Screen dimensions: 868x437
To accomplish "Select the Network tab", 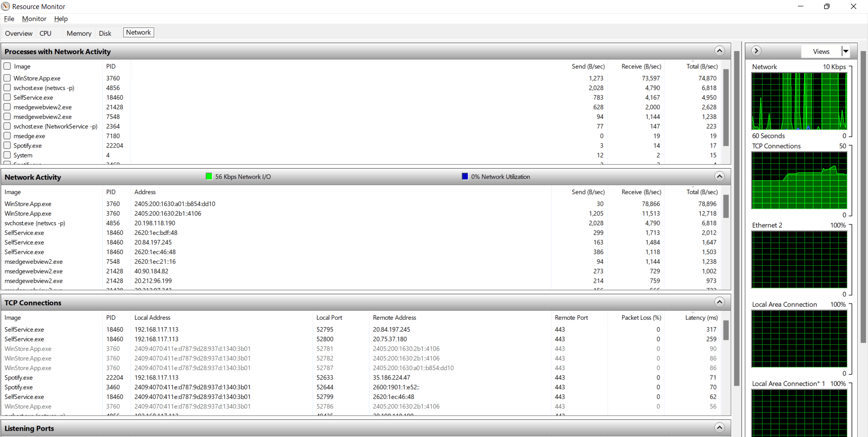I will pos(138,33).
